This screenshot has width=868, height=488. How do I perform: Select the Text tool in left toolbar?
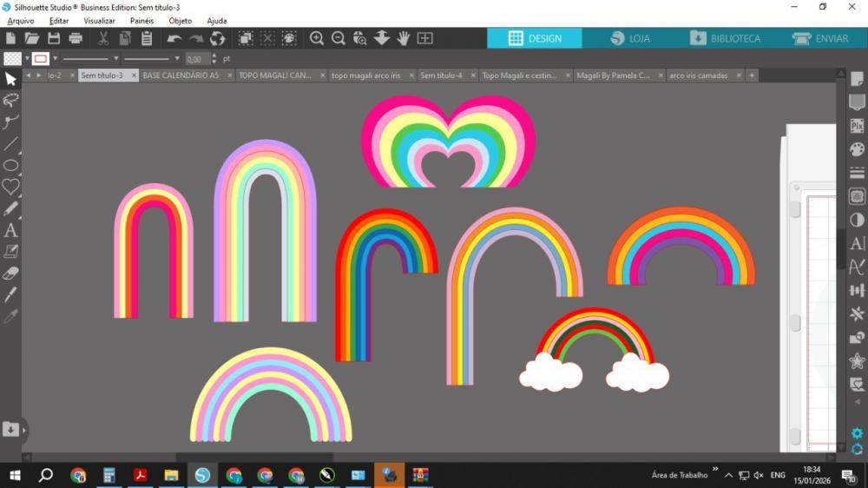10,231
